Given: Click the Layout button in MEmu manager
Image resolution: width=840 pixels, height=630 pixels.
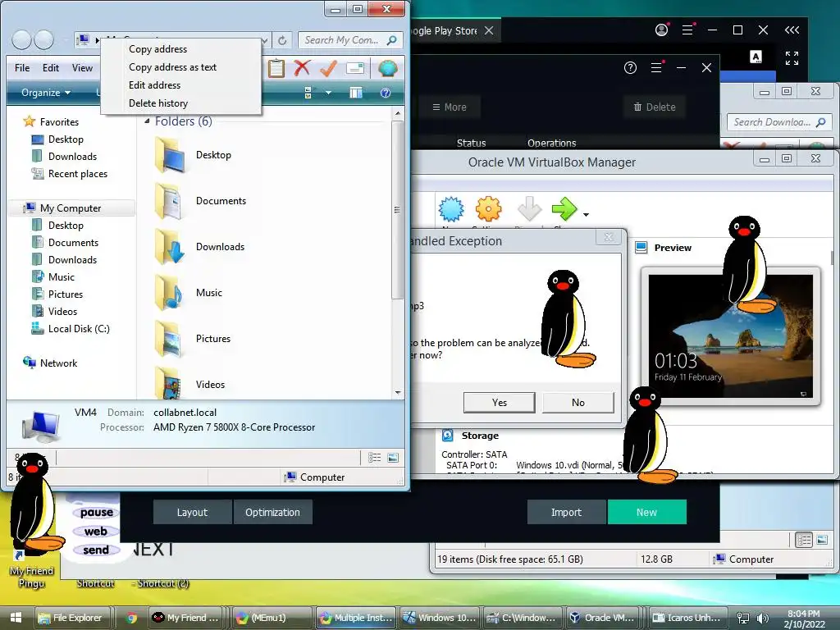Looking at the screenshot, I should [x=192, y=512].
